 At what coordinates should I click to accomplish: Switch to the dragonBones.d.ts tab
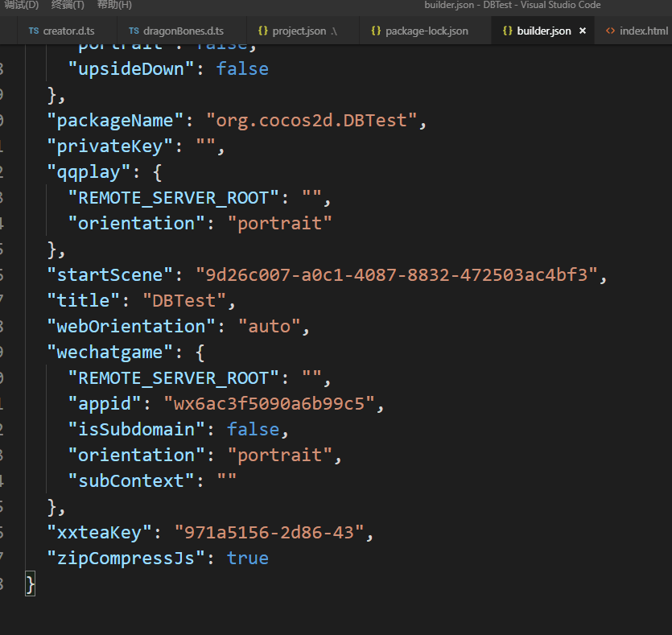pos(183,31)
